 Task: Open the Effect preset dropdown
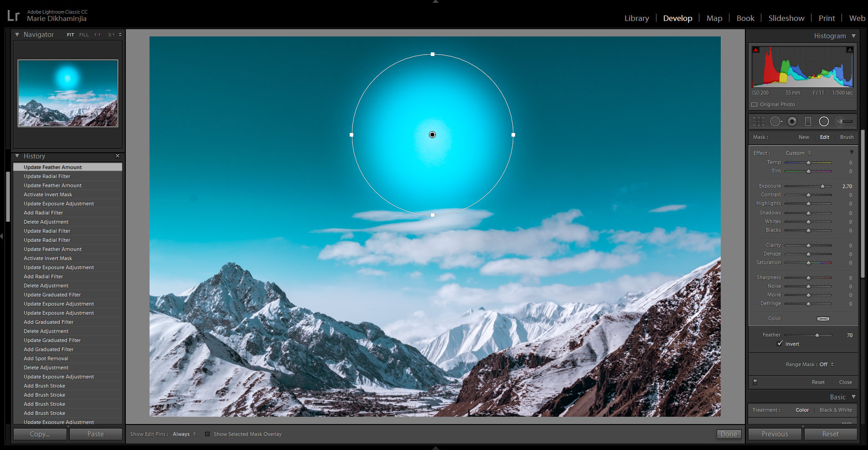pos(798,153)
